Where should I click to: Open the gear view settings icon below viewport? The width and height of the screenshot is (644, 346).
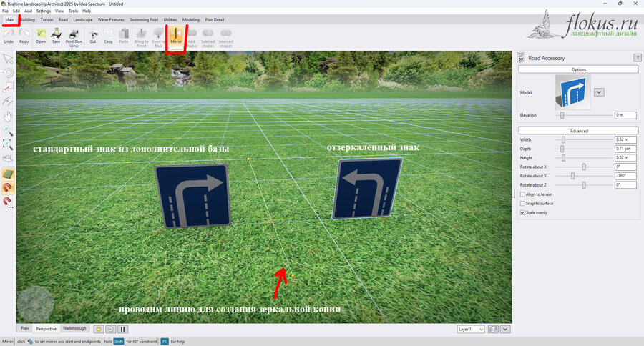[110, 329]
